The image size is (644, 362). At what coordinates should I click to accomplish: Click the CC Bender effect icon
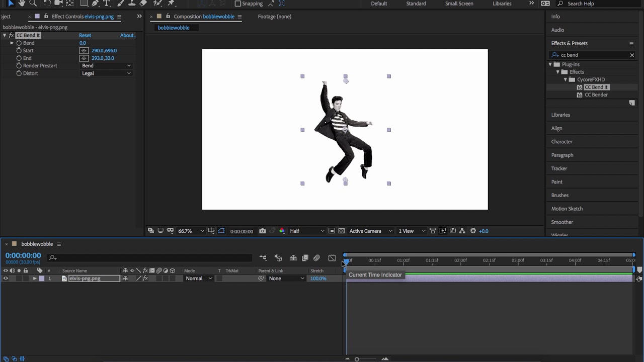pos(580,95)
